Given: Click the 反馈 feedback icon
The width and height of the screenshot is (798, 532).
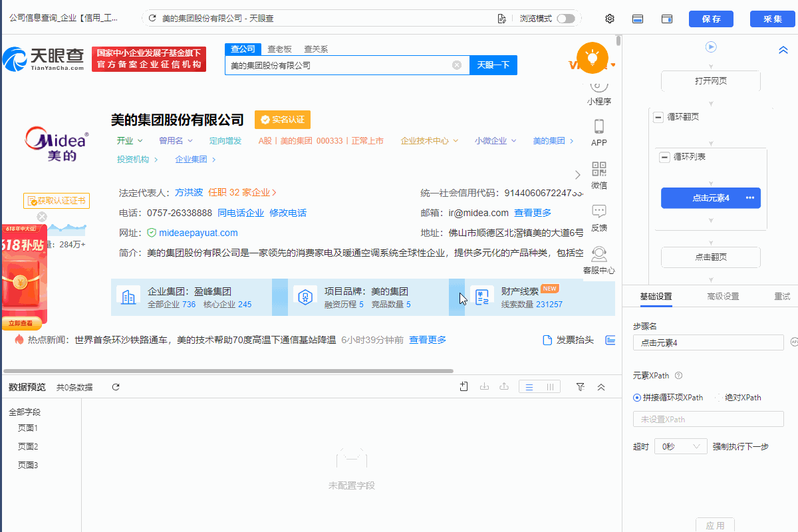Looking at the screenshot, I should 599,211.
